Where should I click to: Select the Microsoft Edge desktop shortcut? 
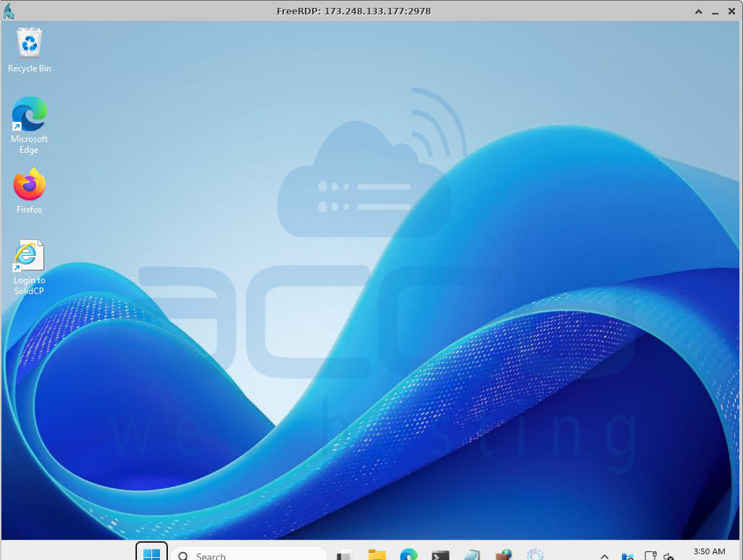30,125
